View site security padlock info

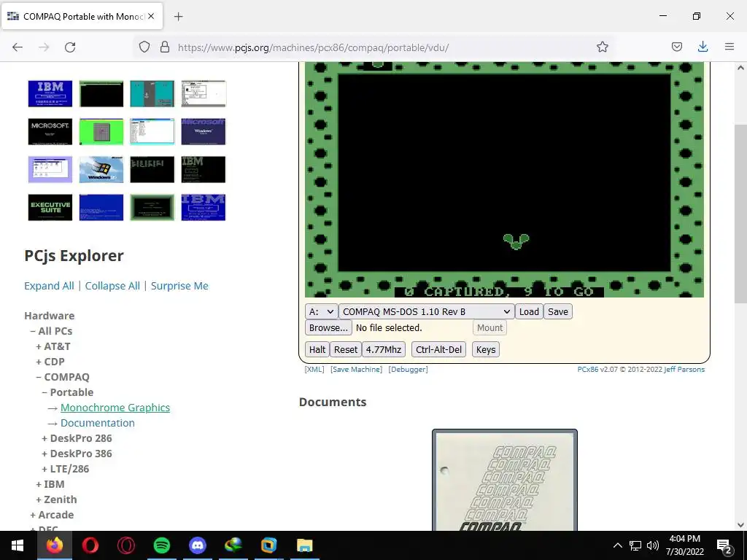click(x=165, y=47)
